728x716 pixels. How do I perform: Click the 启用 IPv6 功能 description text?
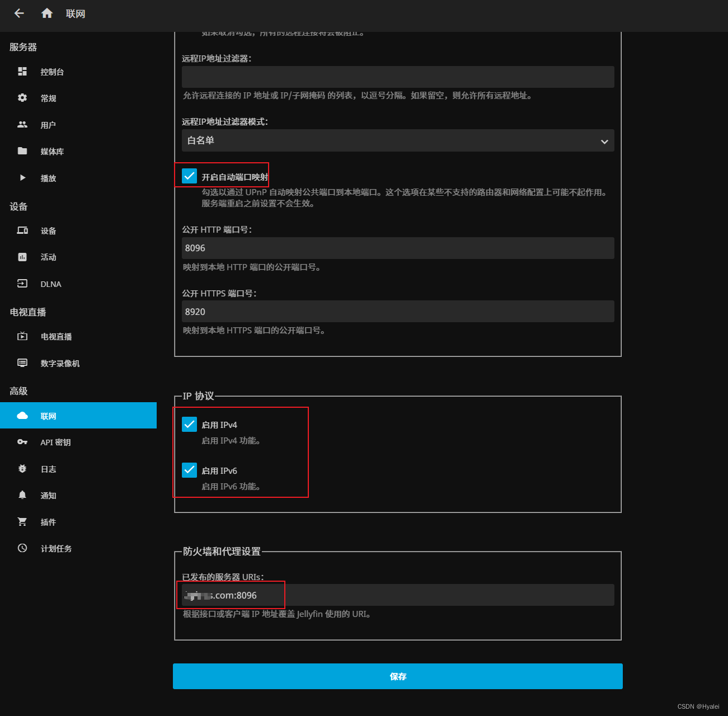coord(231,487)
